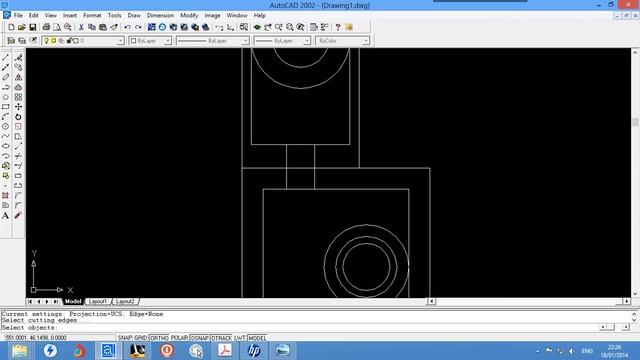Switch to the Layout1 tab

click(x=98, y=302)
